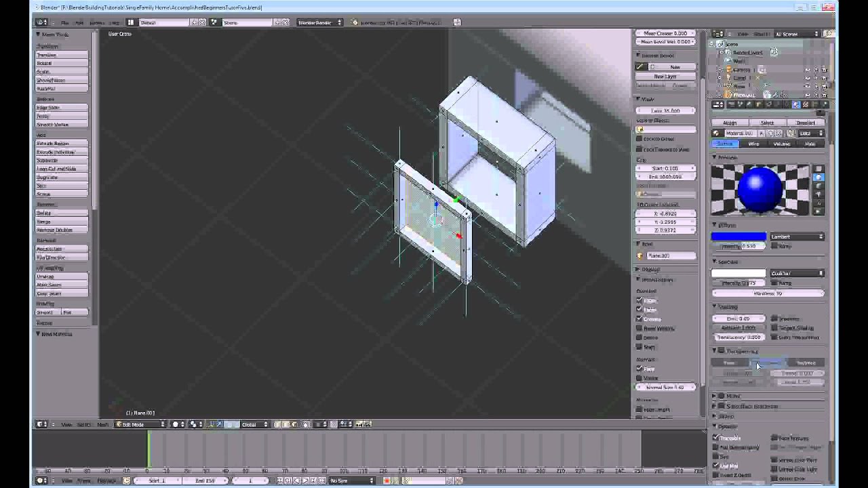868x488 pixels.
Task: Open the View menu in 3D header
Action: pyautogui.click(x=66, y=424)
